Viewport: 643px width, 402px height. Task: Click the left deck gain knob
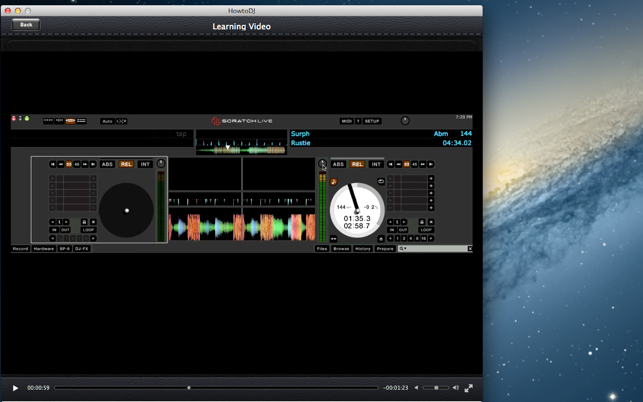[x=161, y=163]
